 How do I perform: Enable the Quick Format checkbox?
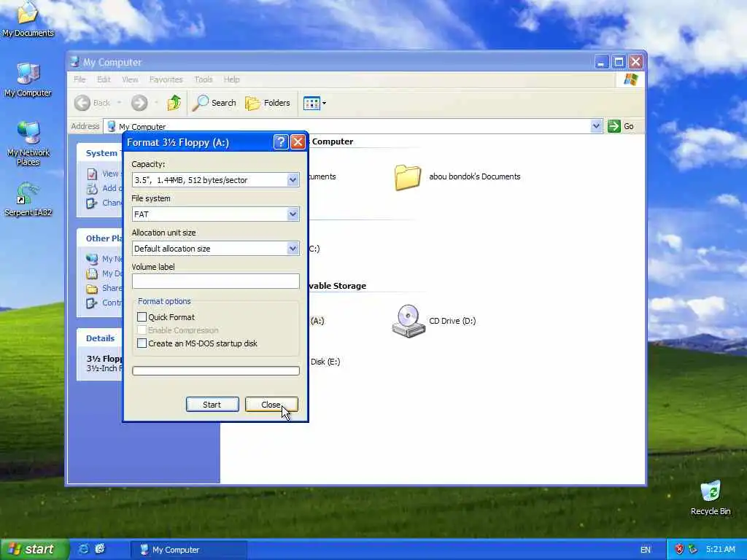coord(142,317)
